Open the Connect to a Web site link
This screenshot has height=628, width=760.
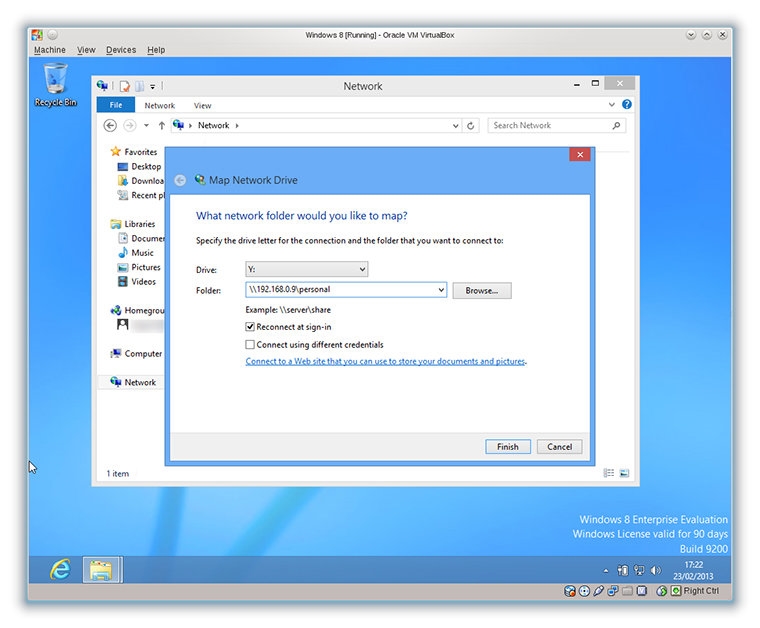[x=386, y=362]
